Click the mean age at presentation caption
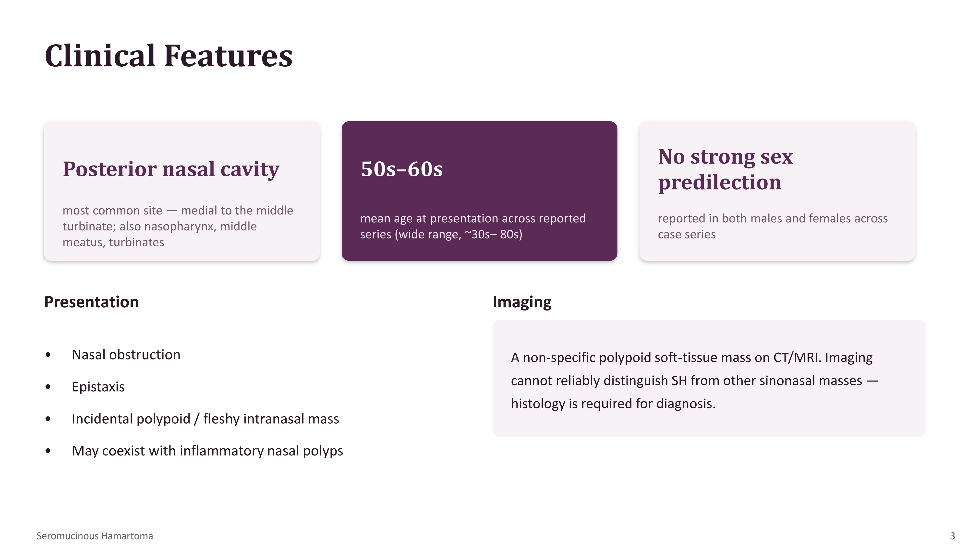980x551 pixels. (x=473, y=226)
